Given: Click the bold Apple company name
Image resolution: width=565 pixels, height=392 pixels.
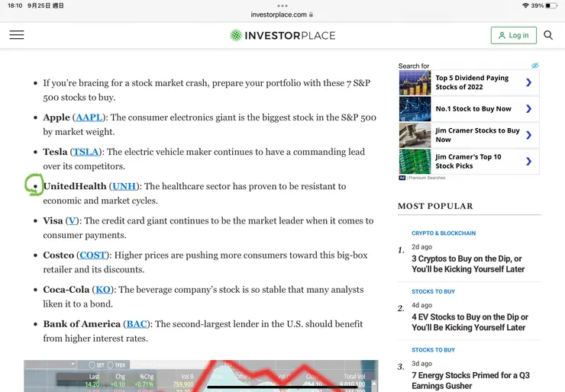Looking at the screenshot, I should [56, 117].
